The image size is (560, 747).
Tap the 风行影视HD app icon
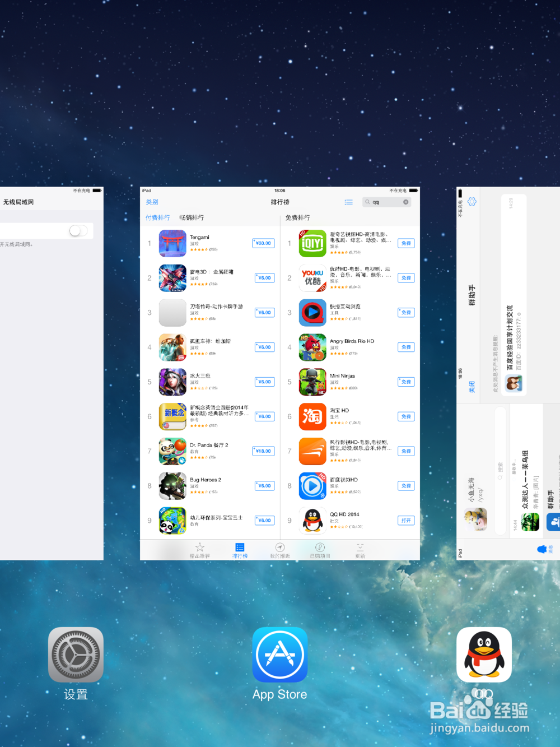pos(312,451)
